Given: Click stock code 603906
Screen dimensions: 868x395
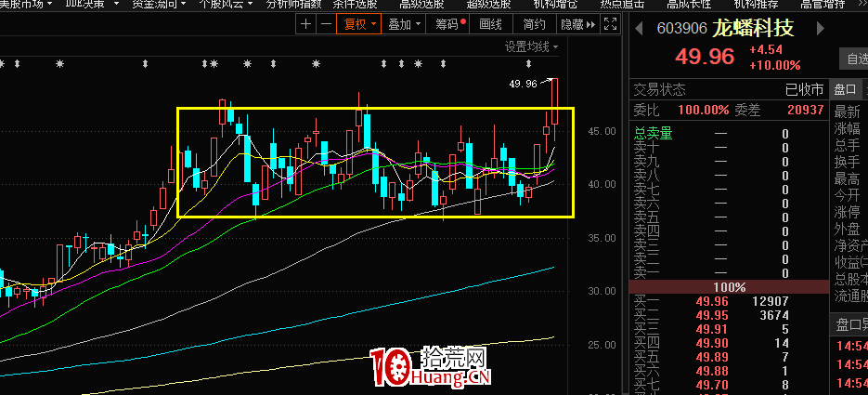Looking at the screenshot, I should pyautogui.click(x=681, y=29).
